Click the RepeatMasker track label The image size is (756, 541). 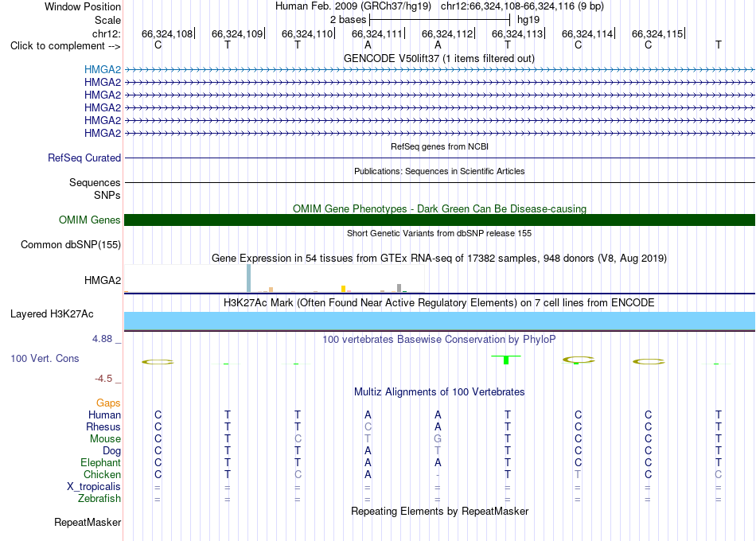click(88, 522)
